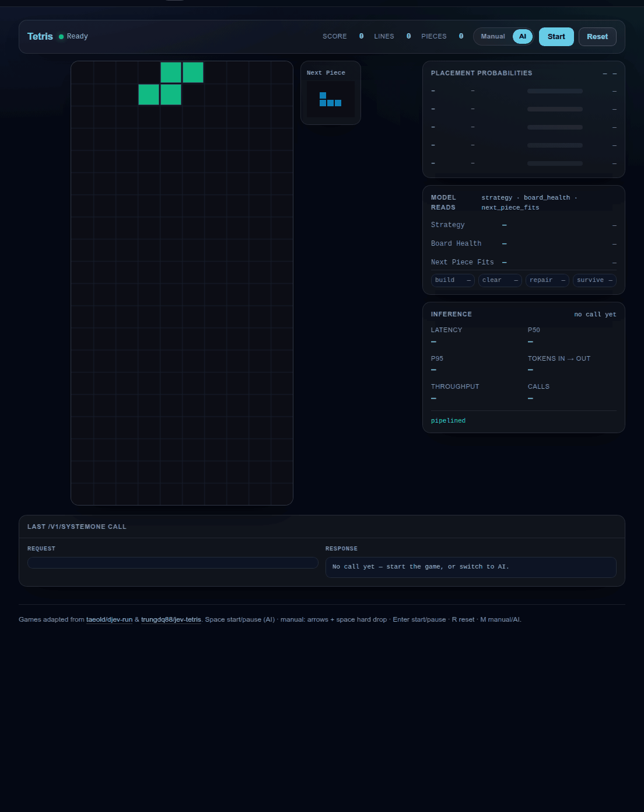Click the Reset button

(597, 37)
